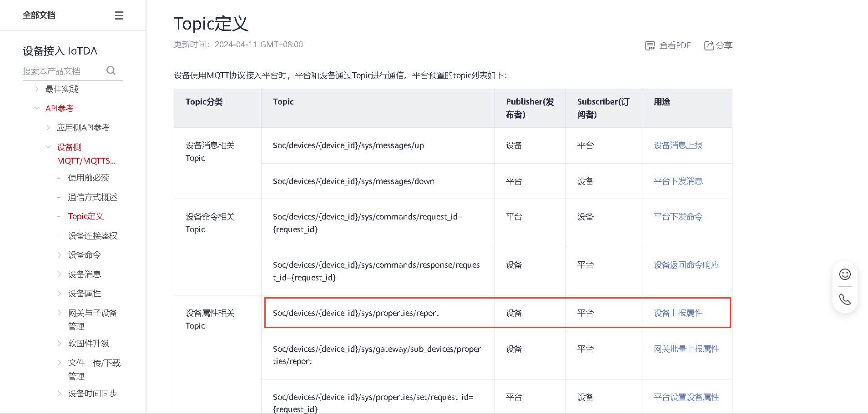Expand the 文件上传/下载管理 chevron

[x=60, y=363]
